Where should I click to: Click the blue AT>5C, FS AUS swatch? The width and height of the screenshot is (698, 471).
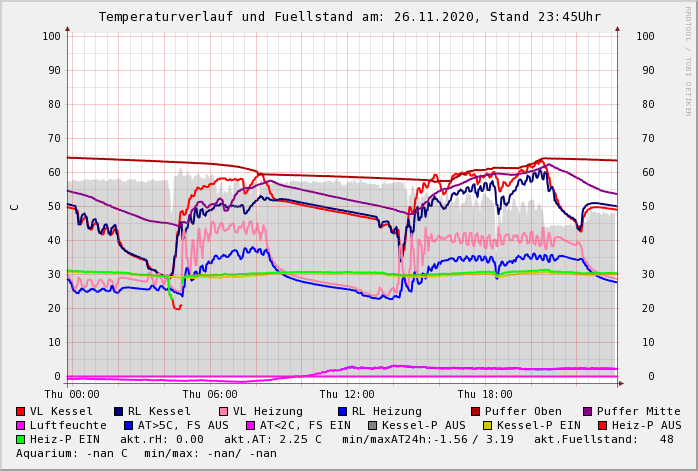pos(128,426)
